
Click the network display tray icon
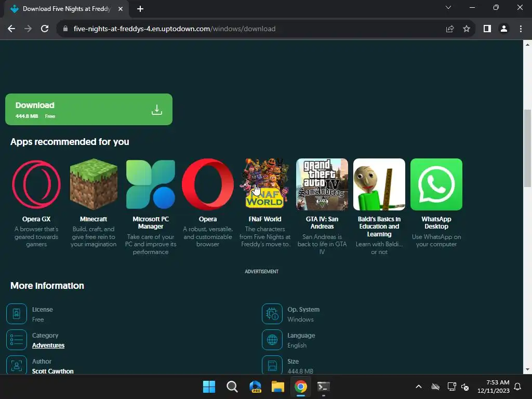click(451, 387)
